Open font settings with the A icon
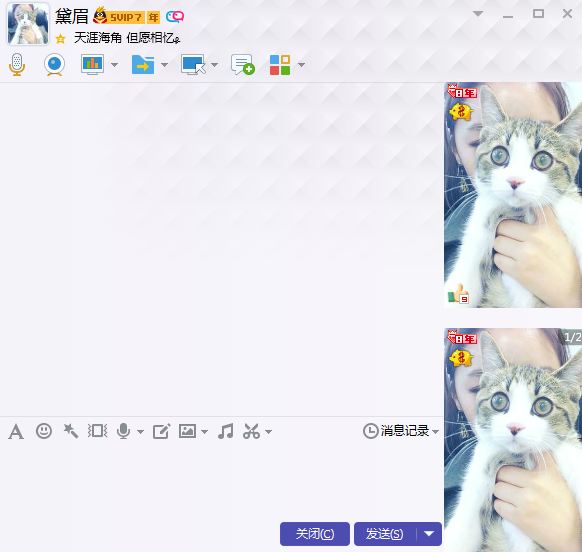 coord(16,431)
